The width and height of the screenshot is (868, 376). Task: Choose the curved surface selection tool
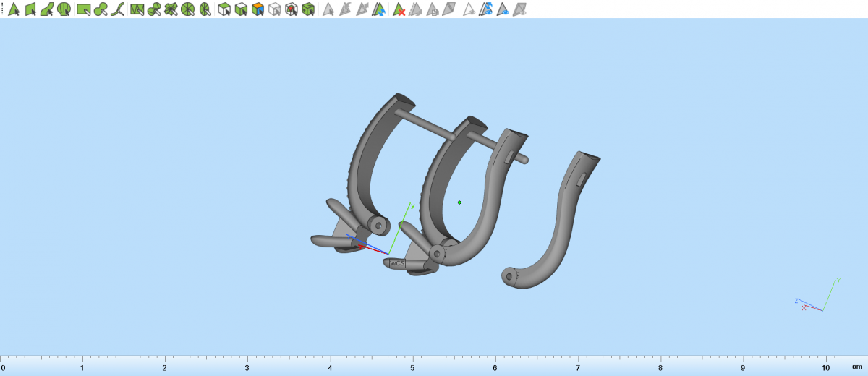click(47, 9)
